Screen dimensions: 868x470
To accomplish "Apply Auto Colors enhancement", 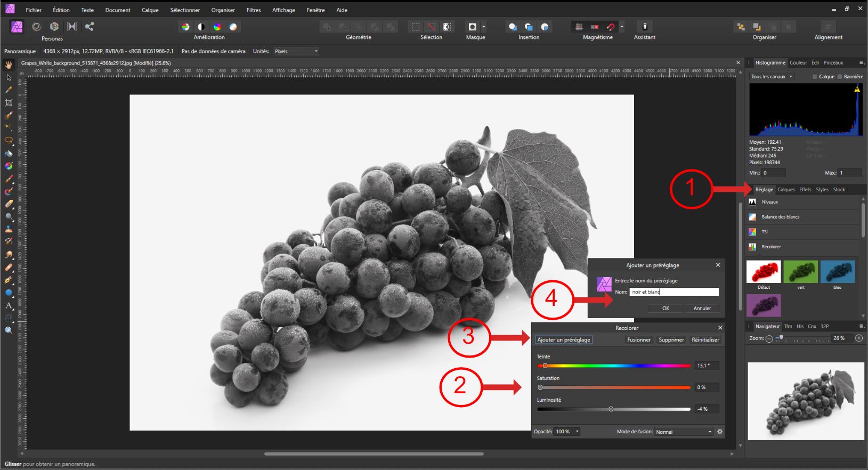I will pos(217,27).
